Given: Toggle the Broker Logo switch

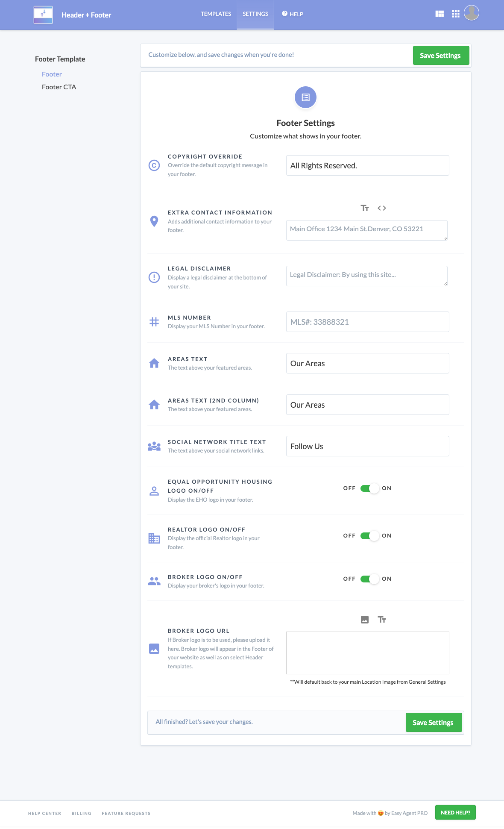Looking at the screenshot, I should pos(369,579).
